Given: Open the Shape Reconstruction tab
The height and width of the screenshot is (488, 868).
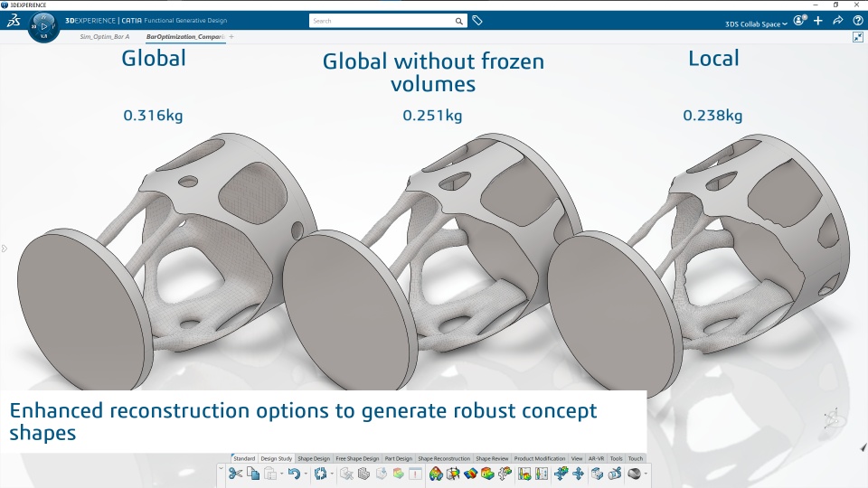Looking at the screenshot, I should [444, 459].
